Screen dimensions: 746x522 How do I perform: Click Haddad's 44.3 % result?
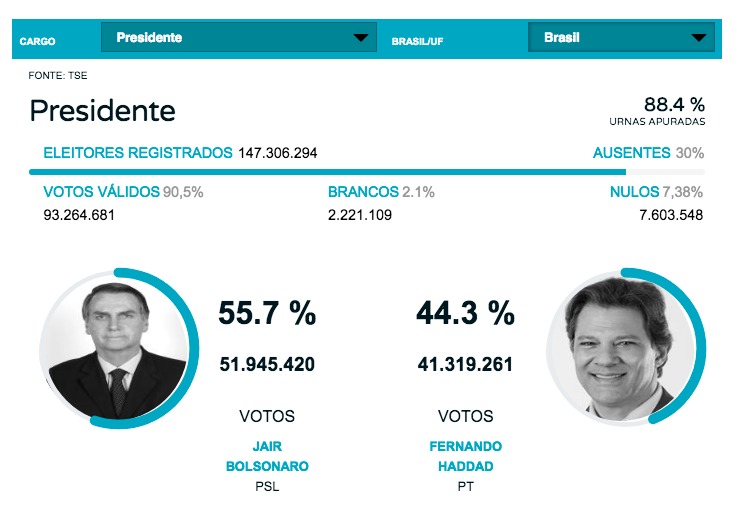[x=465, y=314]
